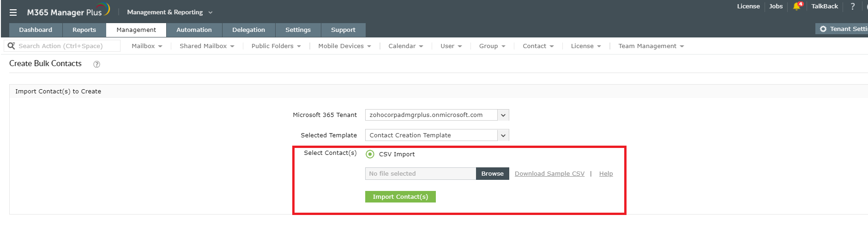868x227 pixels.
Task: Open the Mailbox menu
Action: tap(146, 46)
